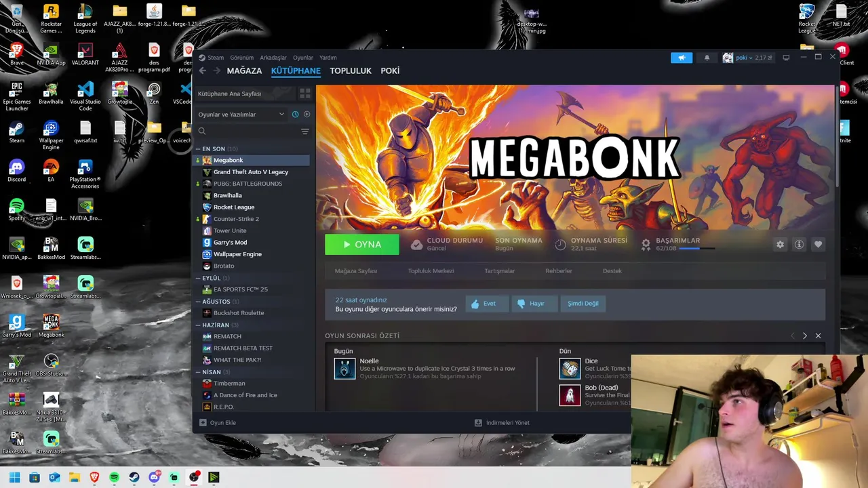Toggle sort by recent activity clock icon

click(295, 115)
